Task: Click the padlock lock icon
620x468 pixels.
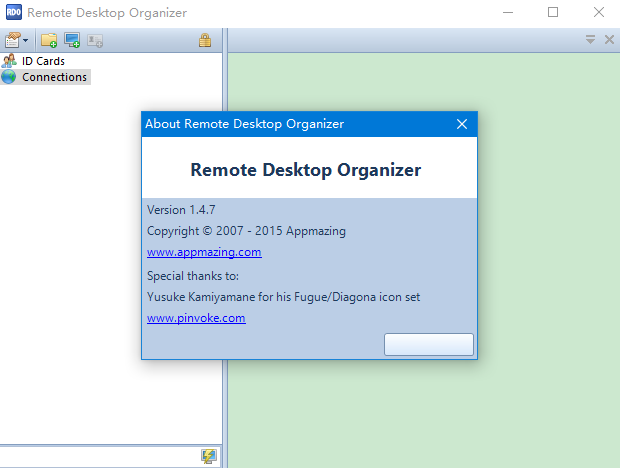Action: pyautogui.click(x=205, y=40)
